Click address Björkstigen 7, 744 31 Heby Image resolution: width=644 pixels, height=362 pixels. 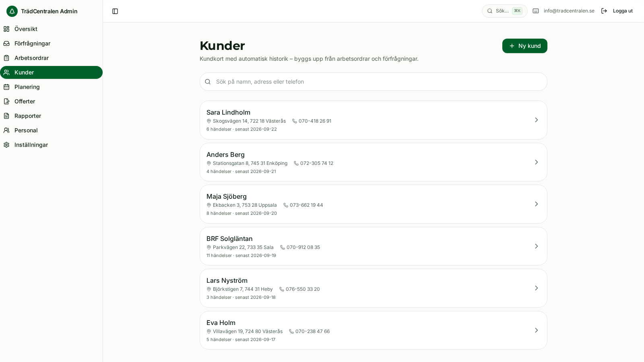(x=243, y=289)
